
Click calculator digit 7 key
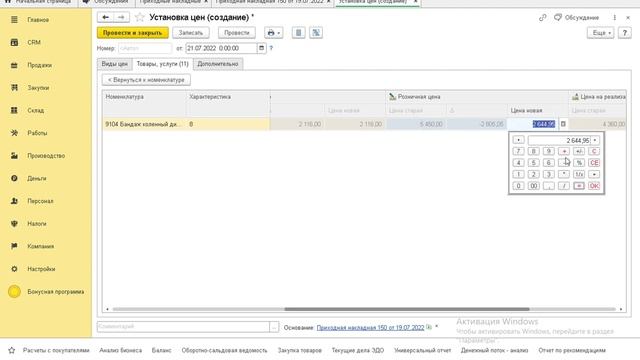(518, 151)
